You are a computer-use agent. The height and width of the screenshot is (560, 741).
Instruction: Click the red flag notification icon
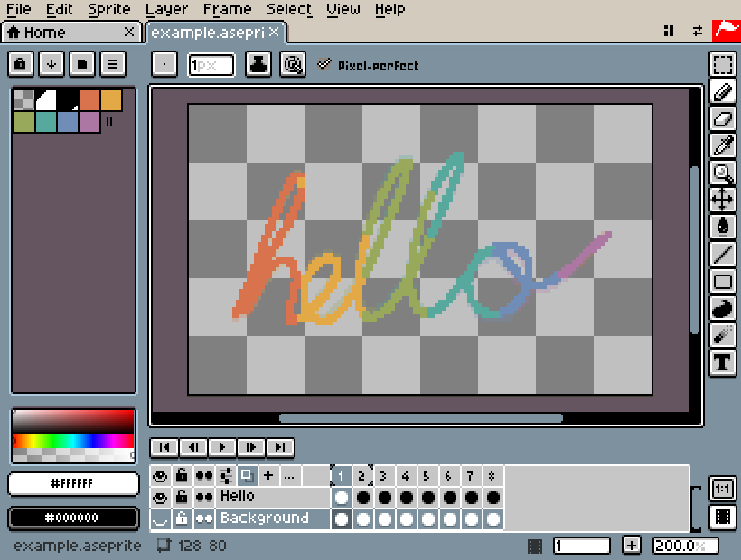(x=725, y=30)
